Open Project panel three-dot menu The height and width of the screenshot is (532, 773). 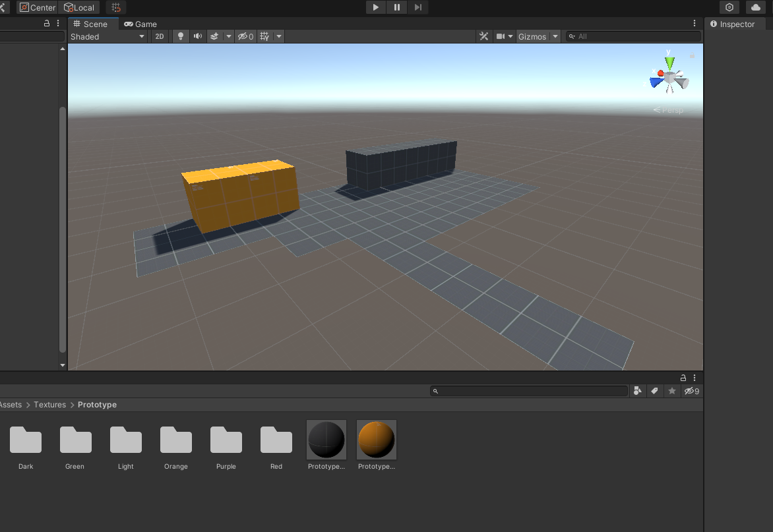tap(695, 378)
